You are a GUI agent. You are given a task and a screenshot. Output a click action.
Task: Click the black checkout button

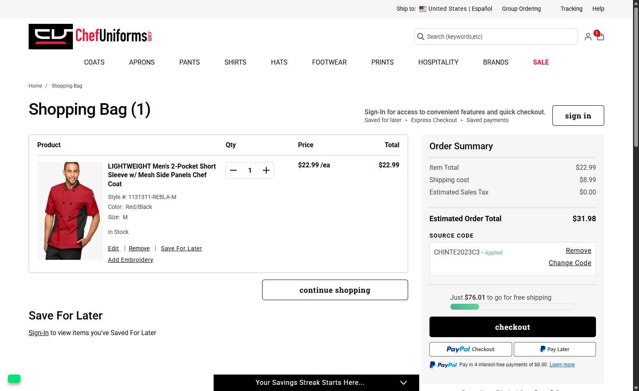[512, 327]
